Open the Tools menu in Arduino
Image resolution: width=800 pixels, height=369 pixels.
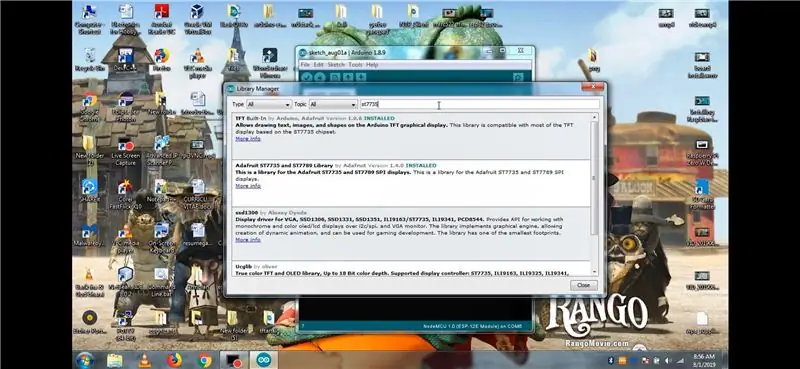355,65
